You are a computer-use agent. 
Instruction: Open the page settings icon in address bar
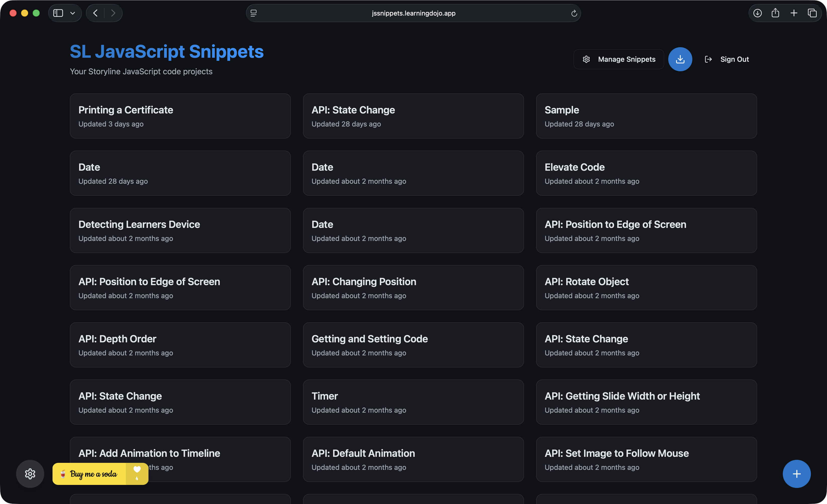coord(254,13)
